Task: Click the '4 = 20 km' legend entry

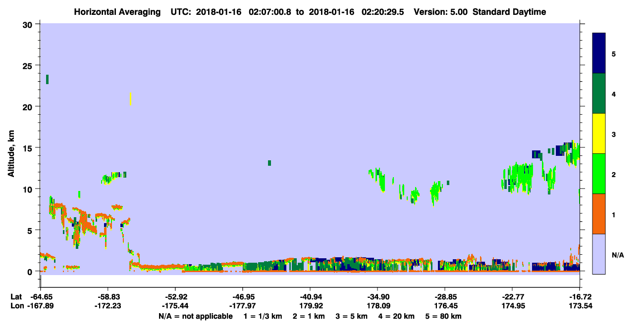Action: pos(395,316)
